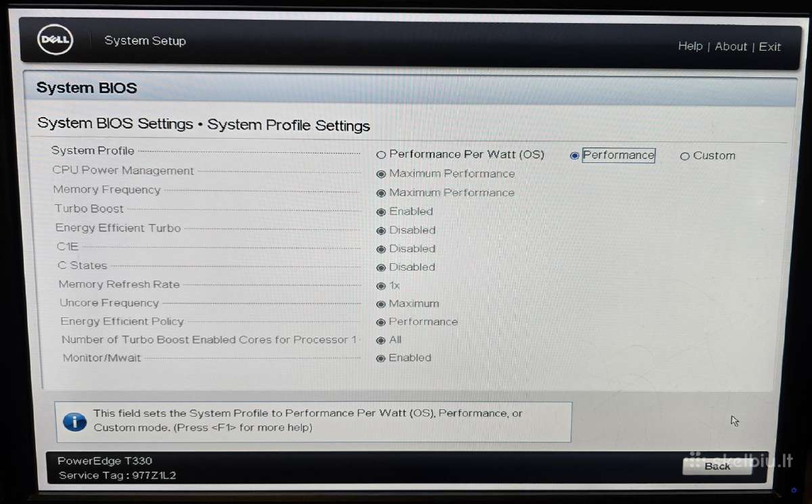The height and width of the screenshot is (504, 812).
Task: Select Memory Frequency Maximum Performance radio
Action: click(x=381, y=193)
